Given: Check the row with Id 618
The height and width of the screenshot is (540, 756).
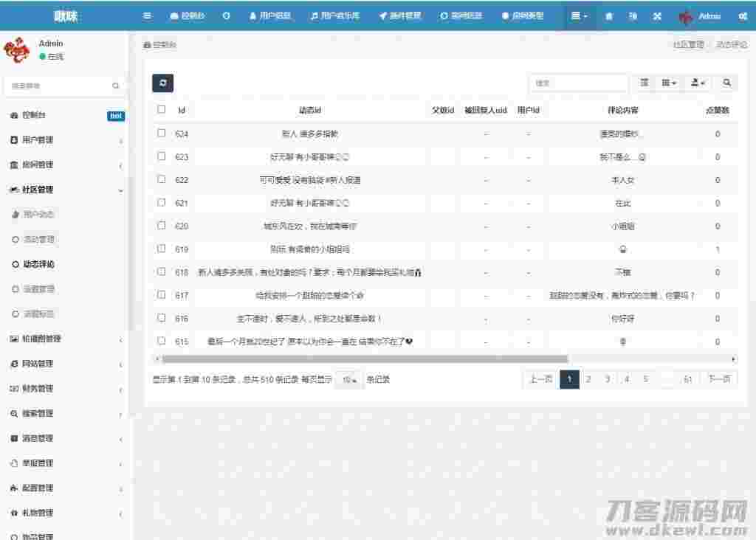Looking at the screenshot, I should click(x=162, y=271).
